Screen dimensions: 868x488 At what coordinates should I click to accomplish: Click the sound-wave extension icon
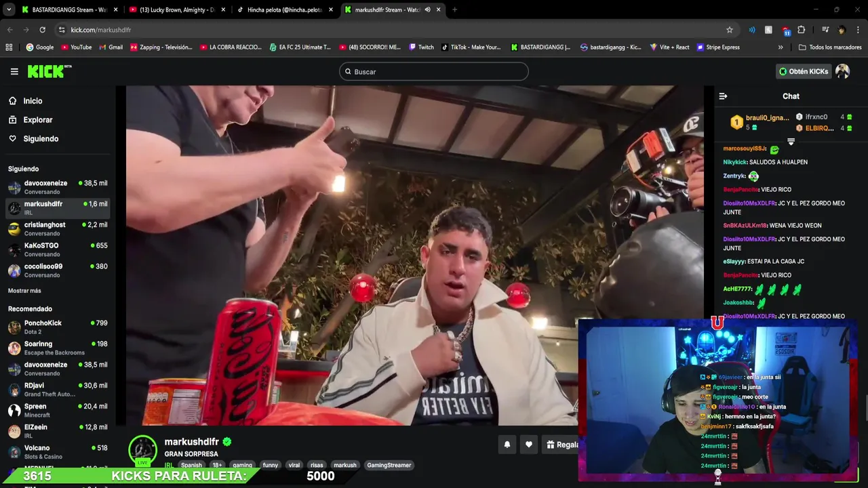(752, 30)
